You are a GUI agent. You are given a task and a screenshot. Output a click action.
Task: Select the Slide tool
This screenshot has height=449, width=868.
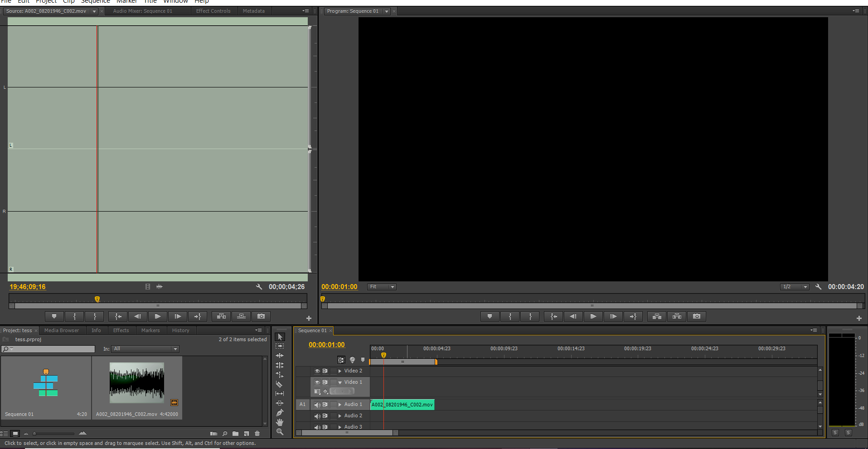(x=280, y=403)
